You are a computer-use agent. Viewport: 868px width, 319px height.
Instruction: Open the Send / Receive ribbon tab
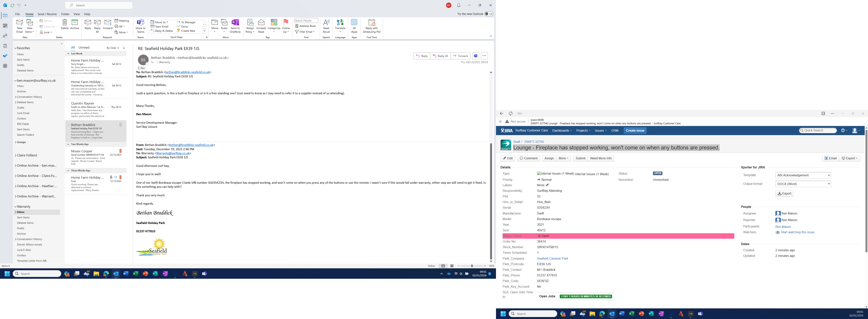tap(47, 14)
